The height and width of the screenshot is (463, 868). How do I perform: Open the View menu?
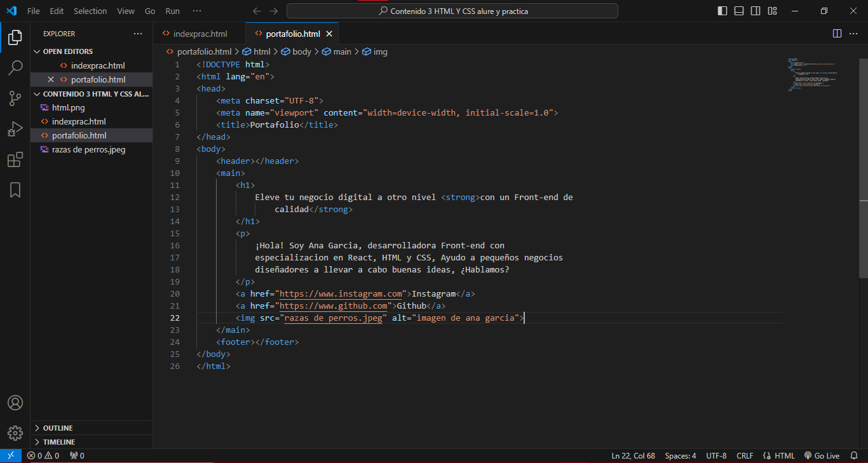click(126, 11)
